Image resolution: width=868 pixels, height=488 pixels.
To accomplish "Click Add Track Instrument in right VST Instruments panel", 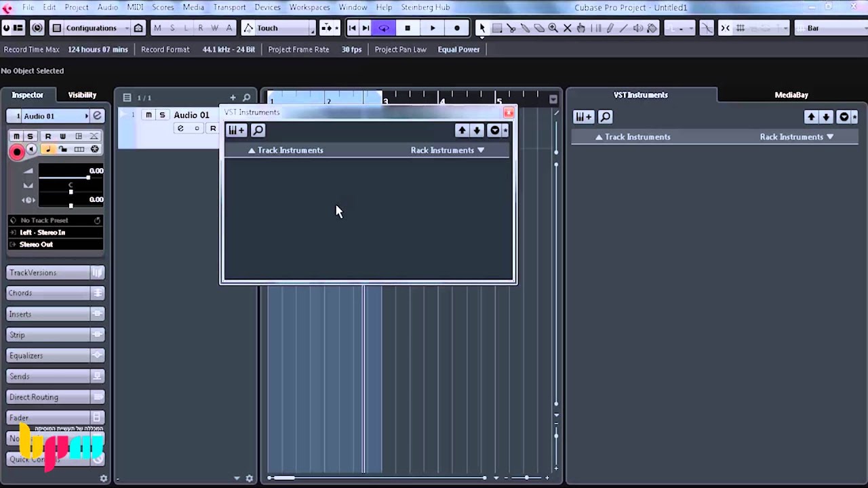I will [583, 117].
